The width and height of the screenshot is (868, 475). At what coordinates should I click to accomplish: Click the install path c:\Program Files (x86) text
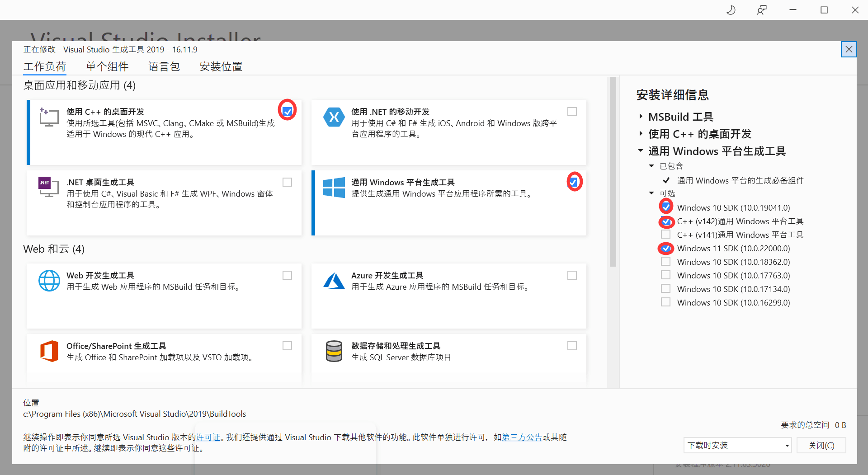(x=135, y=414)
